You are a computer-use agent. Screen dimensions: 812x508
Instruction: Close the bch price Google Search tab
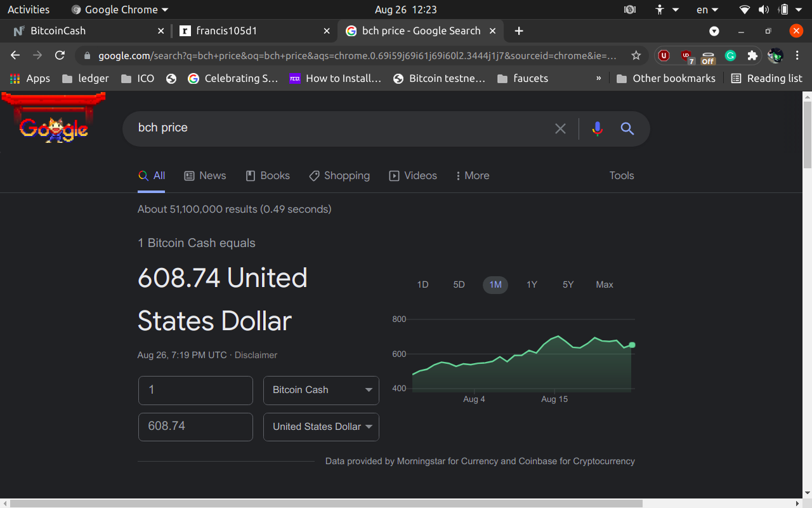[493, 30]
